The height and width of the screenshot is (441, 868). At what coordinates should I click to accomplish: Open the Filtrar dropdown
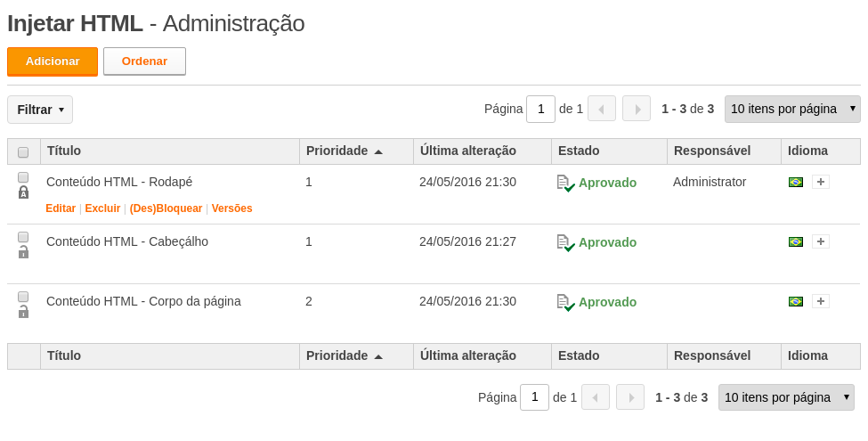click(40, 110)
